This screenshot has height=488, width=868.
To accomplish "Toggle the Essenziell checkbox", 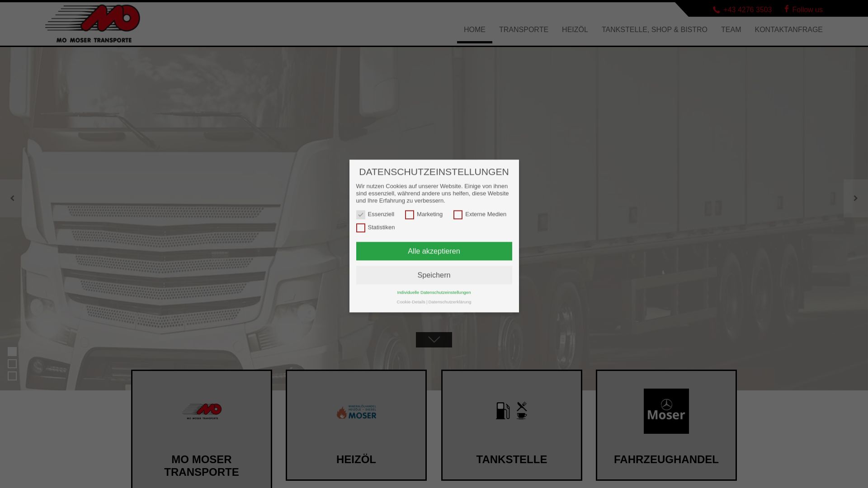I will coord(360,215).
